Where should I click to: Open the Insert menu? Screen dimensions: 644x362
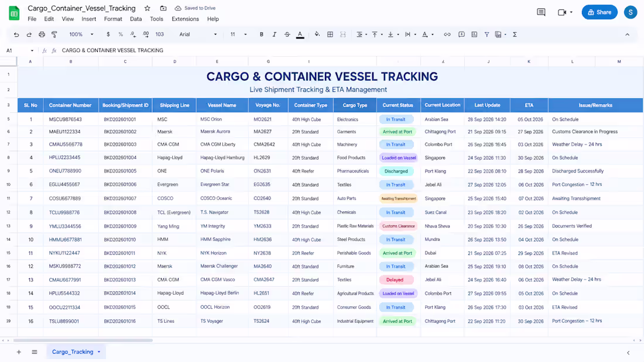[x=89, y=19]
